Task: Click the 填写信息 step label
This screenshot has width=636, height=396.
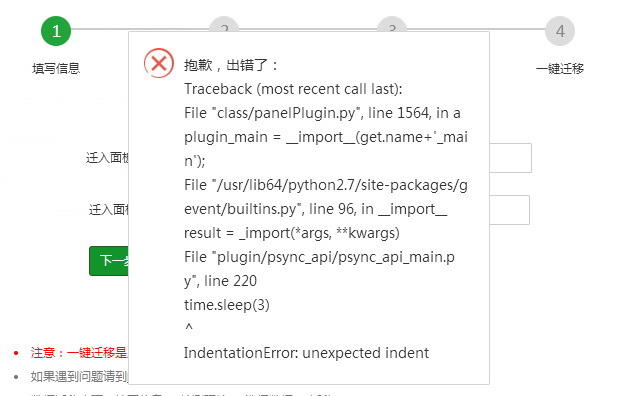Action: click(x=56, y=68)
